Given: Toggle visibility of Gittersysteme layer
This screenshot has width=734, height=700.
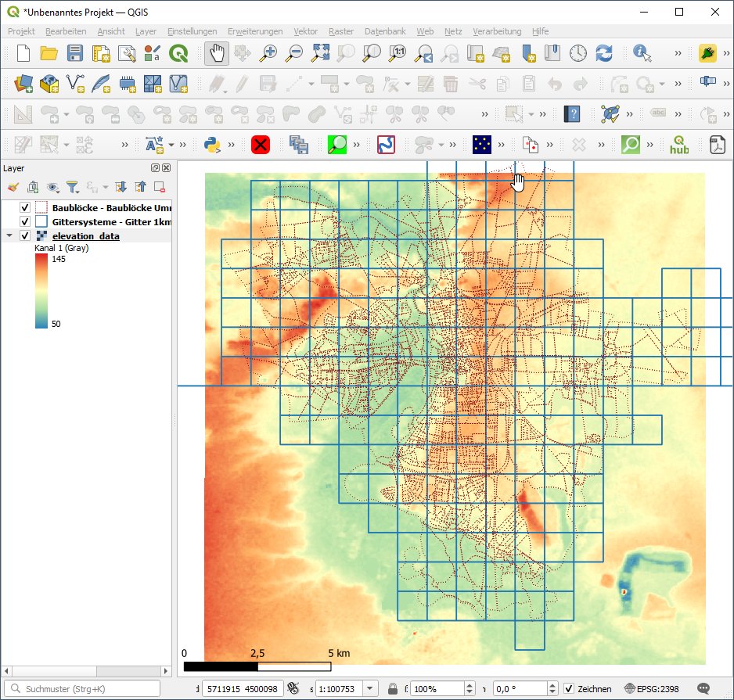Looking at the screenshot, I should (x=25, y=221).
